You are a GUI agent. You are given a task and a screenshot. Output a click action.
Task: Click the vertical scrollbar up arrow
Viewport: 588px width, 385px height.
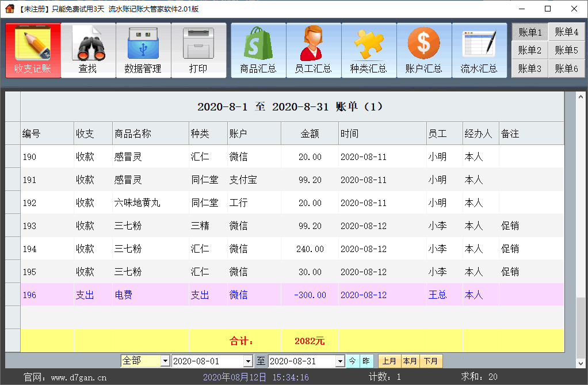pyautogui.click(x=581, y=97)
